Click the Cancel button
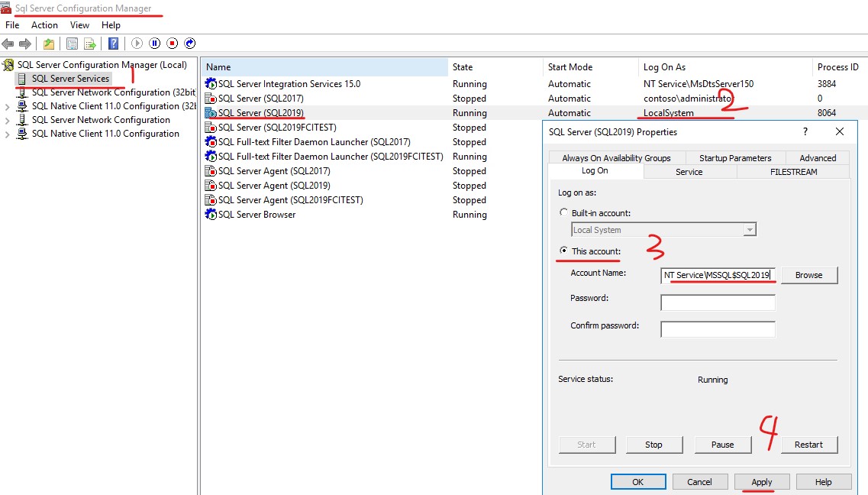 700,482
